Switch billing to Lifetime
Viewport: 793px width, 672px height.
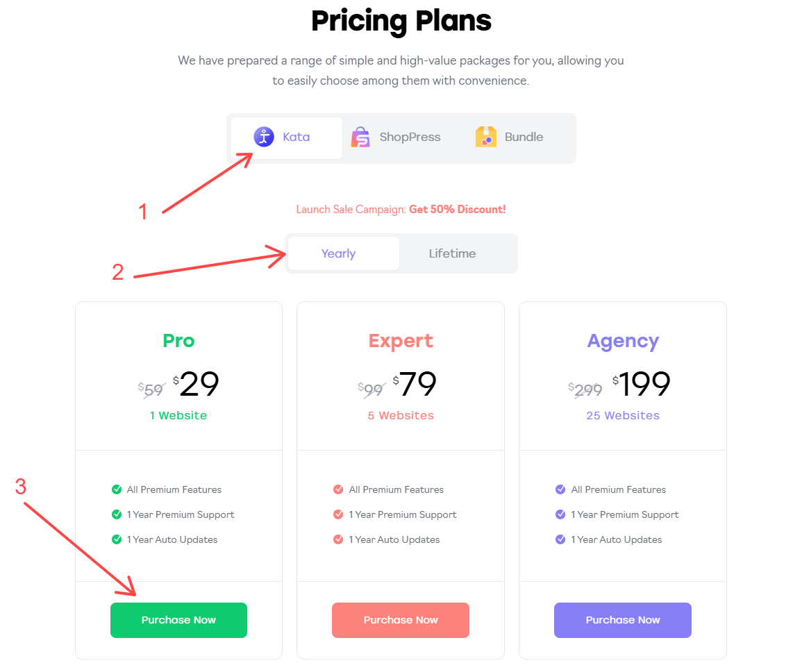click(452, 253)
